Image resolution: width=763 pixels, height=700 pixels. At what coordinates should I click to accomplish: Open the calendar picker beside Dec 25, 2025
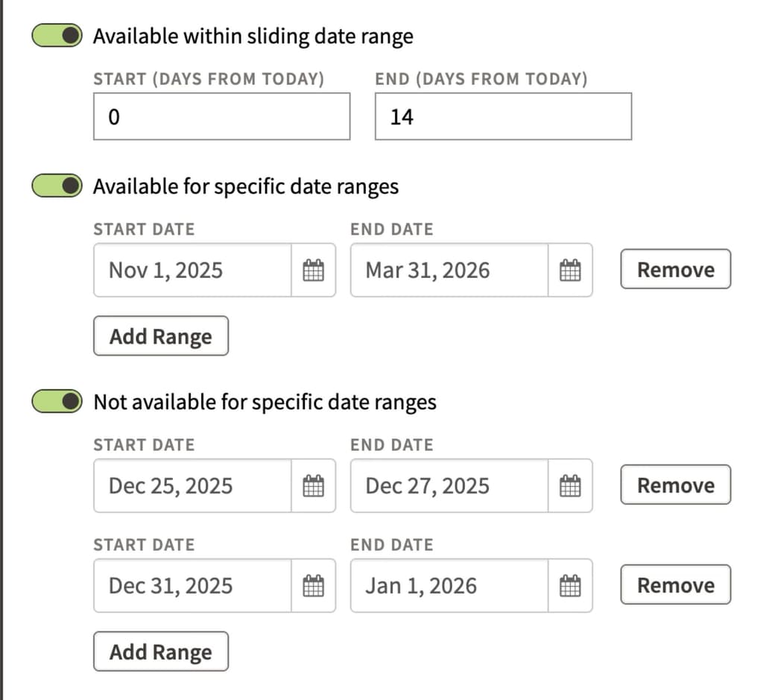point(314,485)
